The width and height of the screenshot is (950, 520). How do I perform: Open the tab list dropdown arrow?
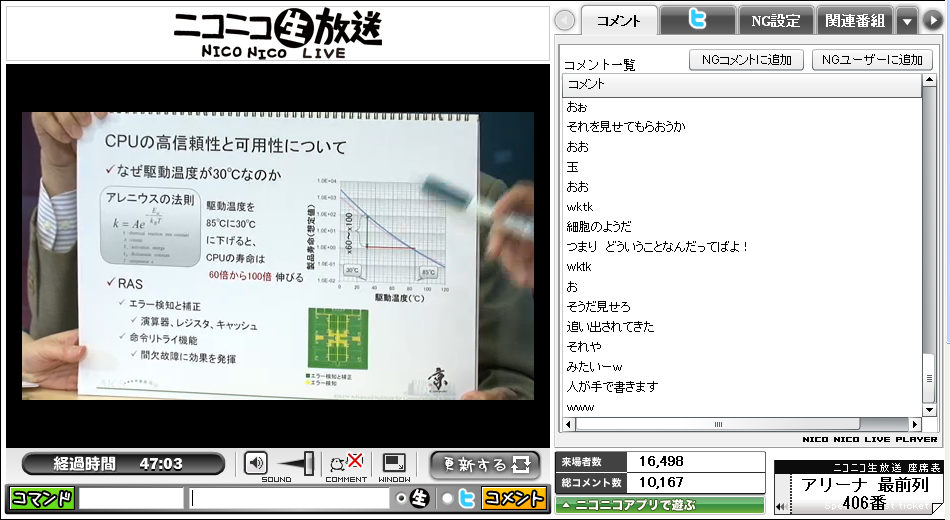pyautogui.click(x=906, y=22)
